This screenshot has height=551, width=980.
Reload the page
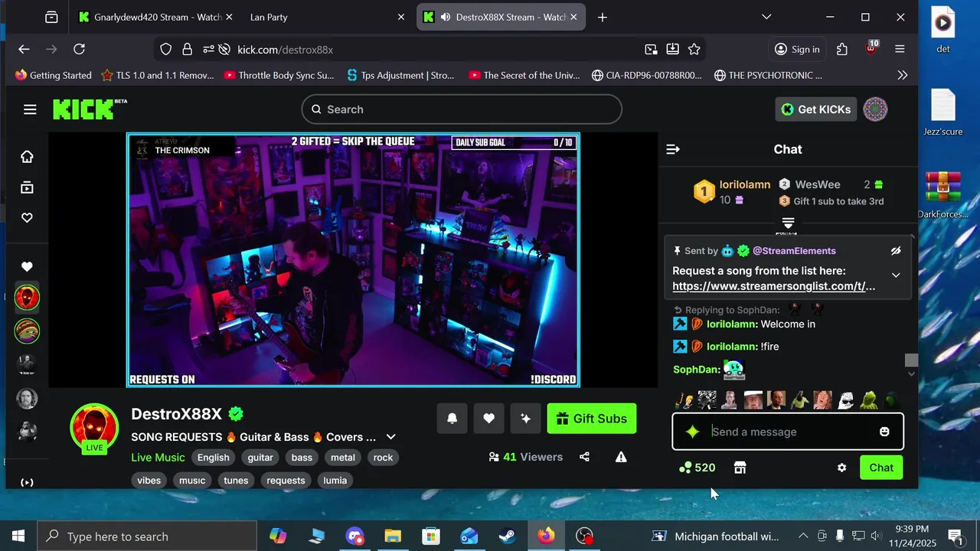point(79,49)
